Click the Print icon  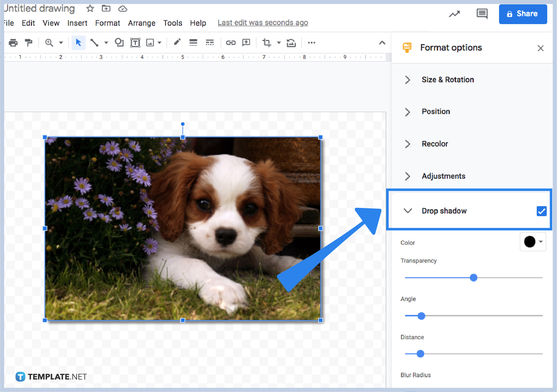(13, 42)
